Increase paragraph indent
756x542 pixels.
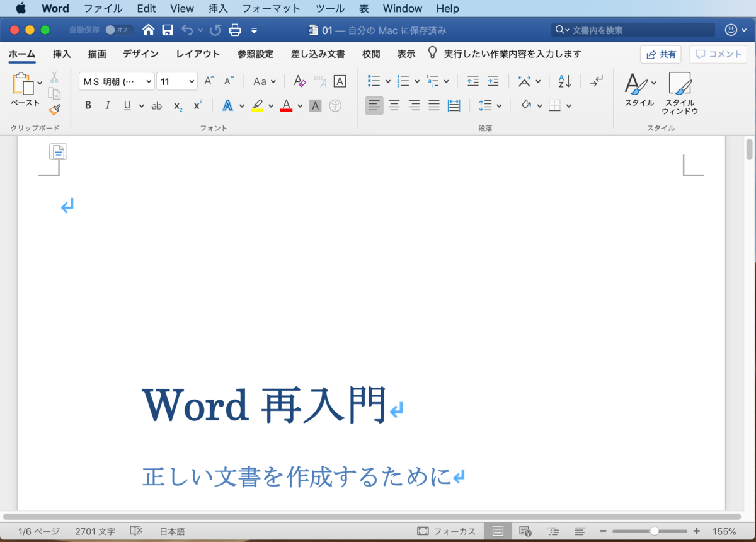pos(493,81)
